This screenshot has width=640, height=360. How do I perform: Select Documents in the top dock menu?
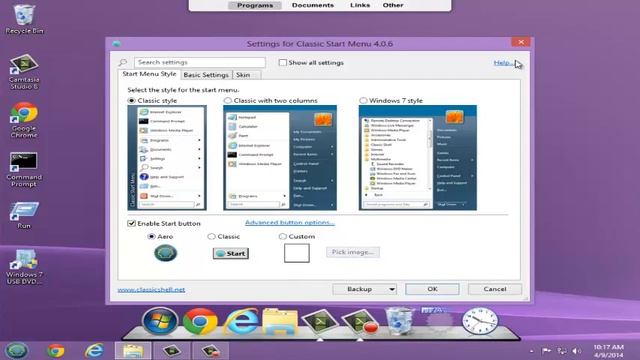(x=313, y=5)
